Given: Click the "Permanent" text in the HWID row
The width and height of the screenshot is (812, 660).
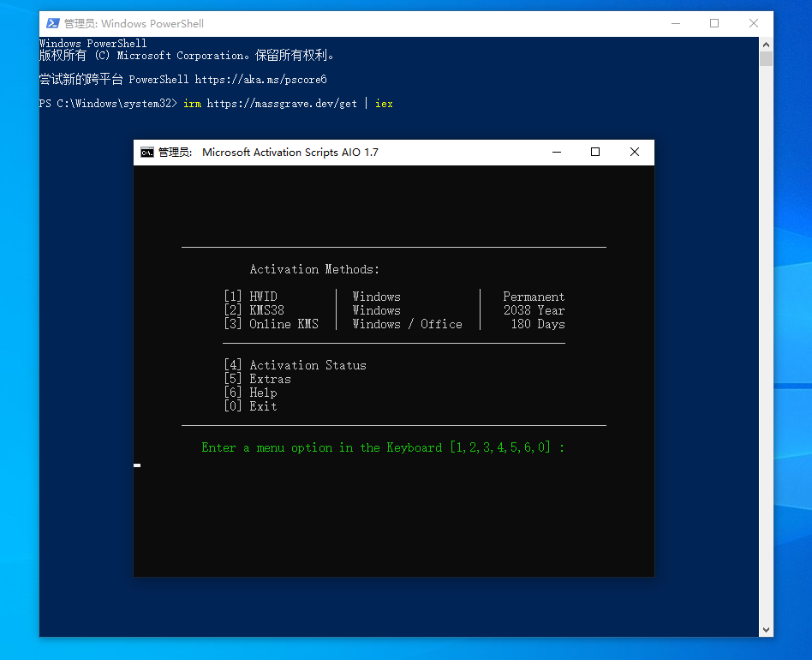Looking at the screenshot, I should [534, 297].
